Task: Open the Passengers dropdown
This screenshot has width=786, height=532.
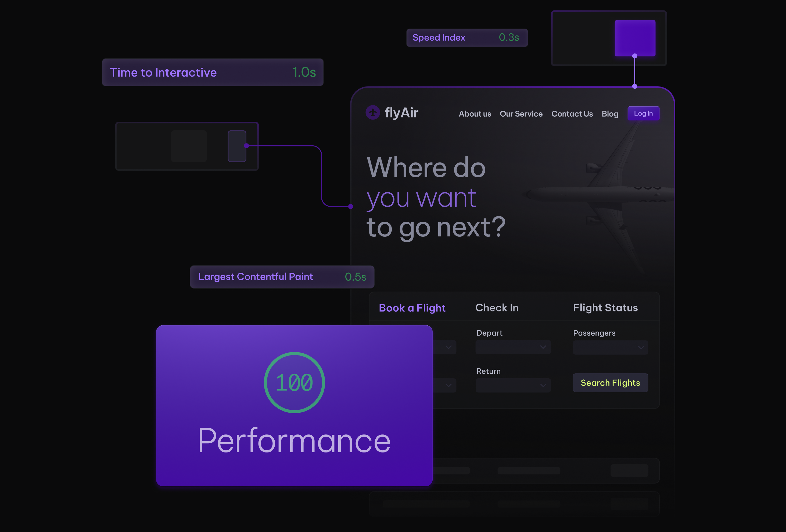Action: click(611, 347)
